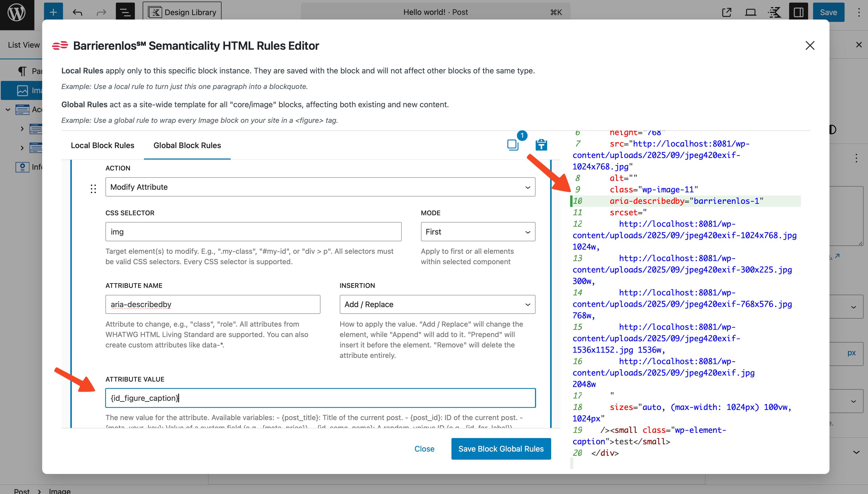This screenshot has width=868, height=494.
Task: Click the Close link button
Action: (424, 448)
